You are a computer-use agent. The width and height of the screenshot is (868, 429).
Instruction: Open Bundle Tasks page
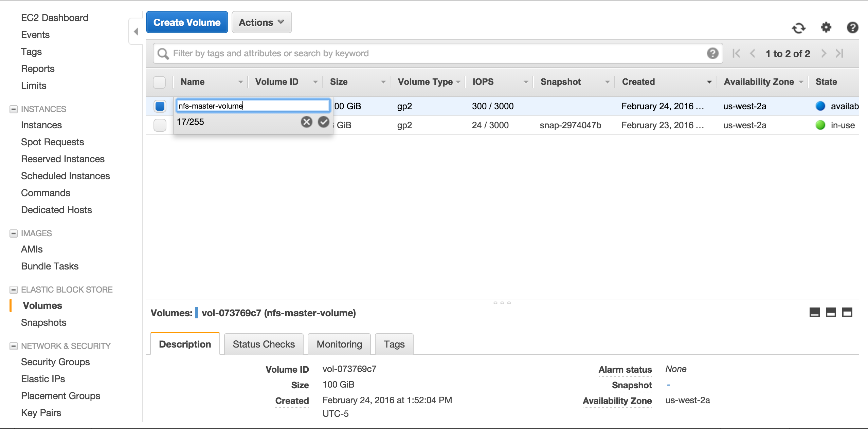50,266
